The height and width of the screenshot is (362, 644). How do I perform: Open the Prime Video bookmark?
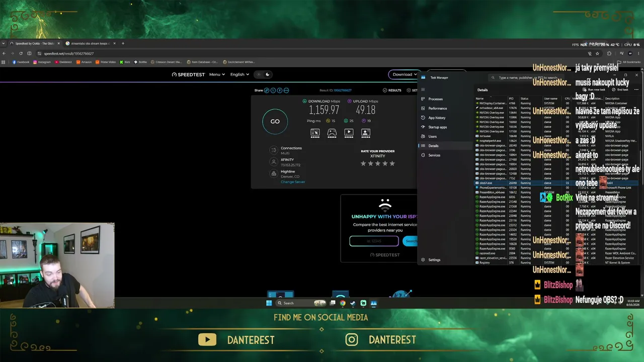(x=106, y=62)
